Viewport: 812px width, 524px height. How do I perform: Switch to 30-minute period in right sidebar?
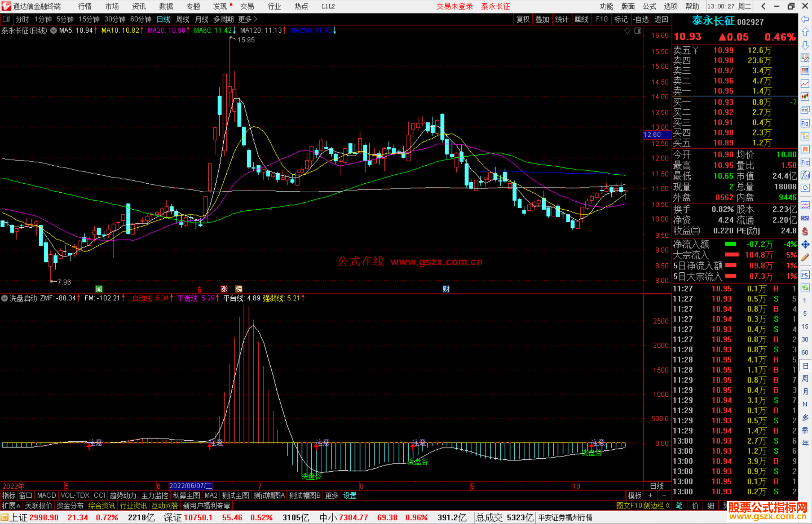[x=805, y=340]
